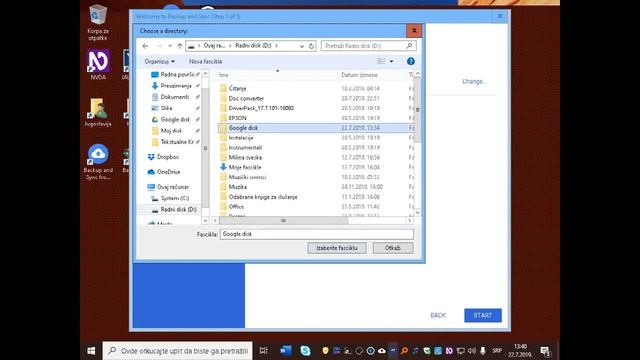640x360 pixels.
Task: Click the taskbar search box
Action: coord(178,351)
